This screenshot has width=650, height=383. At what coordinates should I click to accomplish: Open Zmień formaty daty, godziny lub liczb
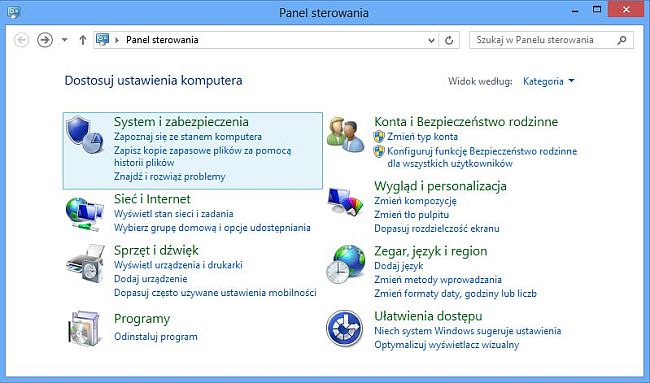[x=455, y=293]
